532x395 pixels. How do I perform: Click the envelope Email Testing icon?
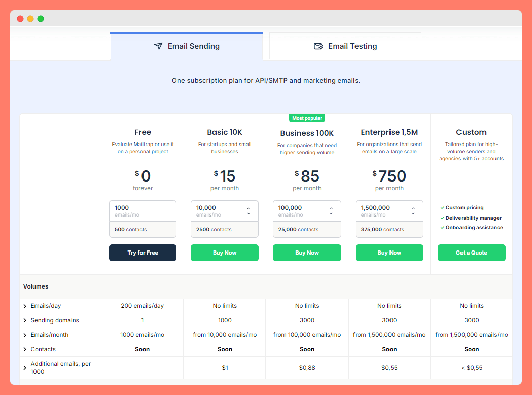pyautogui.click(x=318, y=46)
